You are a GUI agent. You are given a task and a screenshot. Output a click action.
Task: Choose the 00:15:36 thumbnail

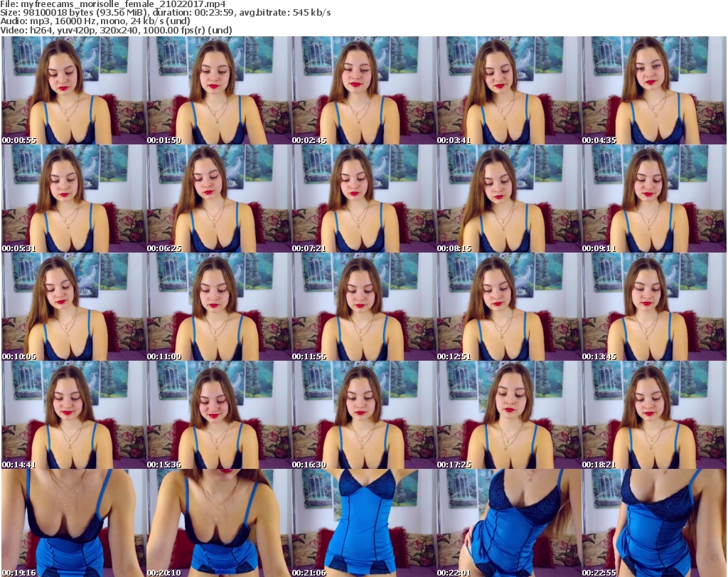219,415
